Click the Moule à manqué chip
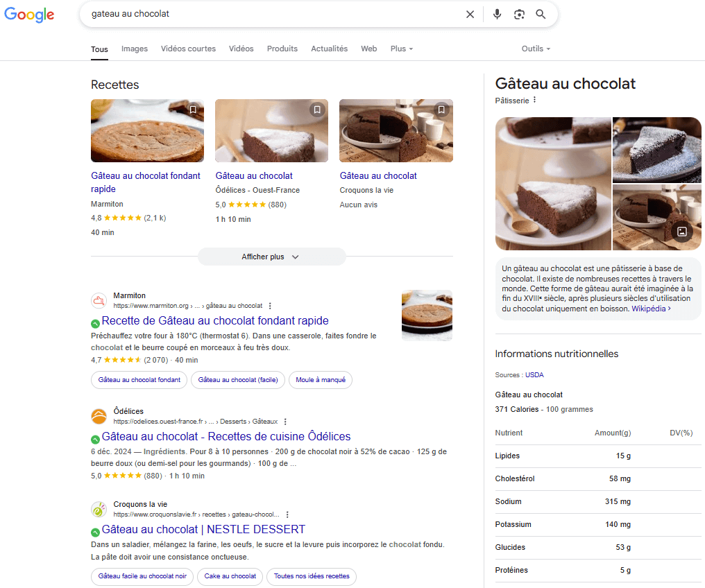 click(321, 380)
